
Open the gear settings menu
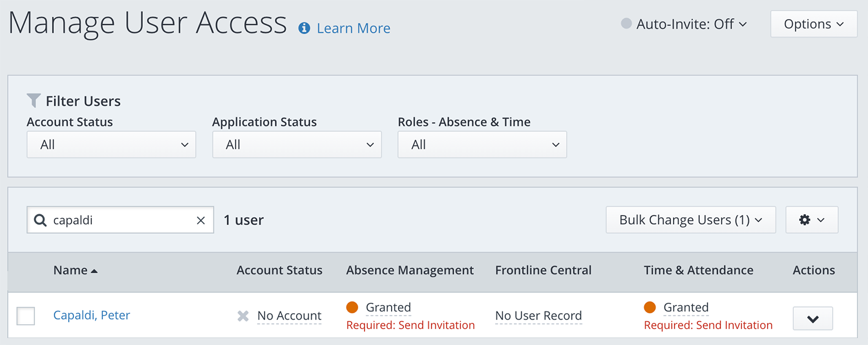point(811,220)
